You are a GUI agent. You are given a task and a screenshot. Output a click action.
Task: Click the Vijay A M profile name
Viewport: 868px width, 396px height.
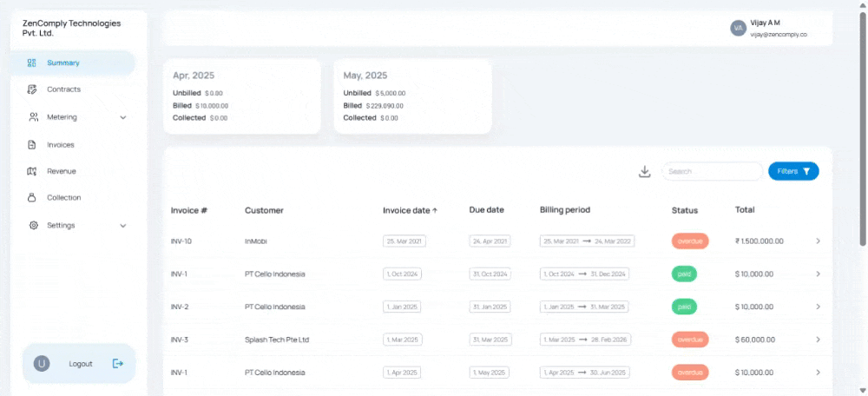click(x=765, y=23)
